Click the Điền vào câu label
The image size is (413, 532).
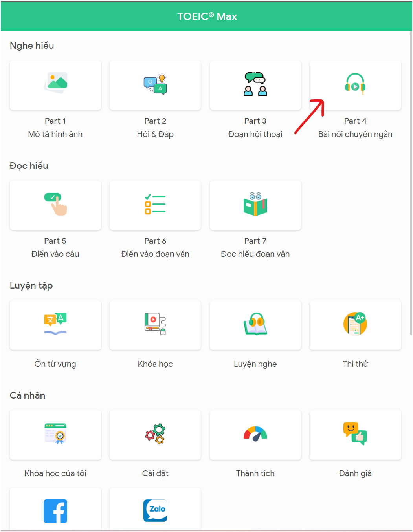click(55, 254)
